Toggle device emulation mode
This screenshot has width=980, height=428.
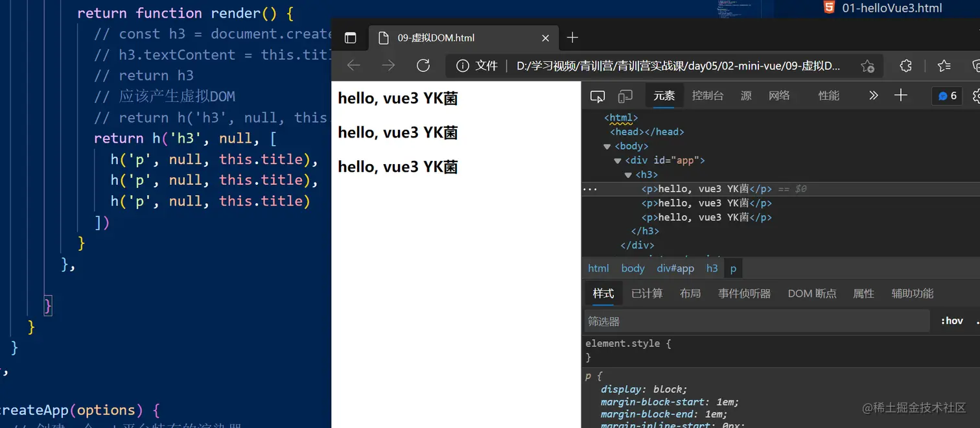(625, 96)
